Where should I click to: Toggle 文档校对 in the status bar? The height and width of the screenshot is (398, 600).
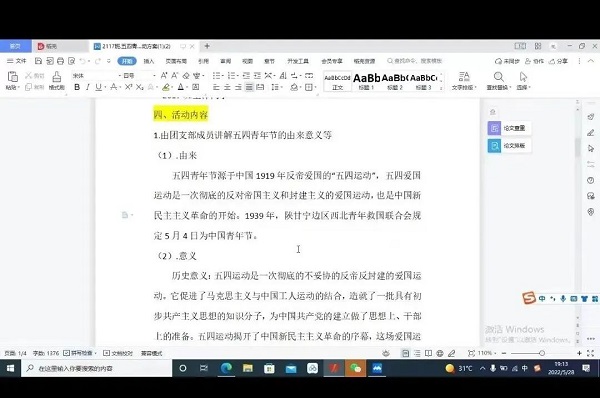[x=118, y=353]
